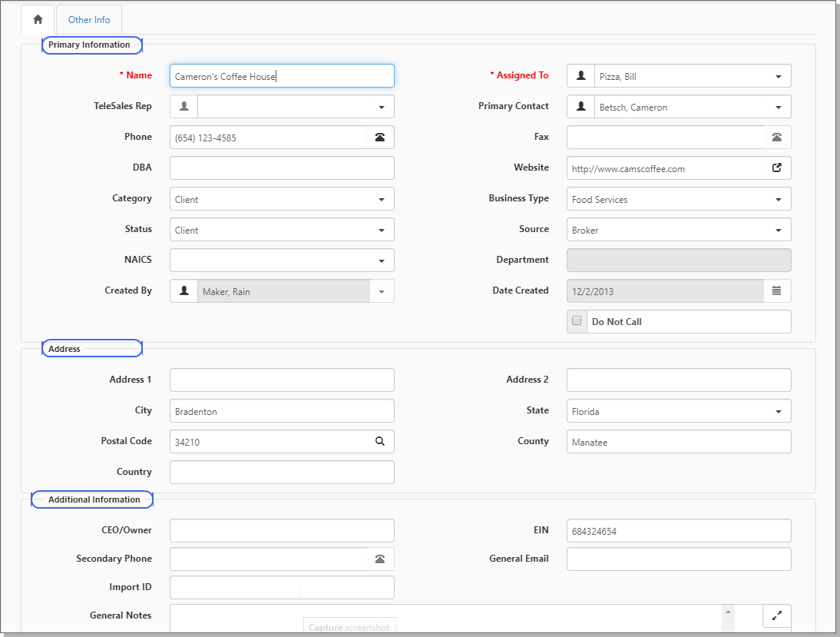
Task: Click the Name input field
Action: pyautogui.click(x=281, y=76)
